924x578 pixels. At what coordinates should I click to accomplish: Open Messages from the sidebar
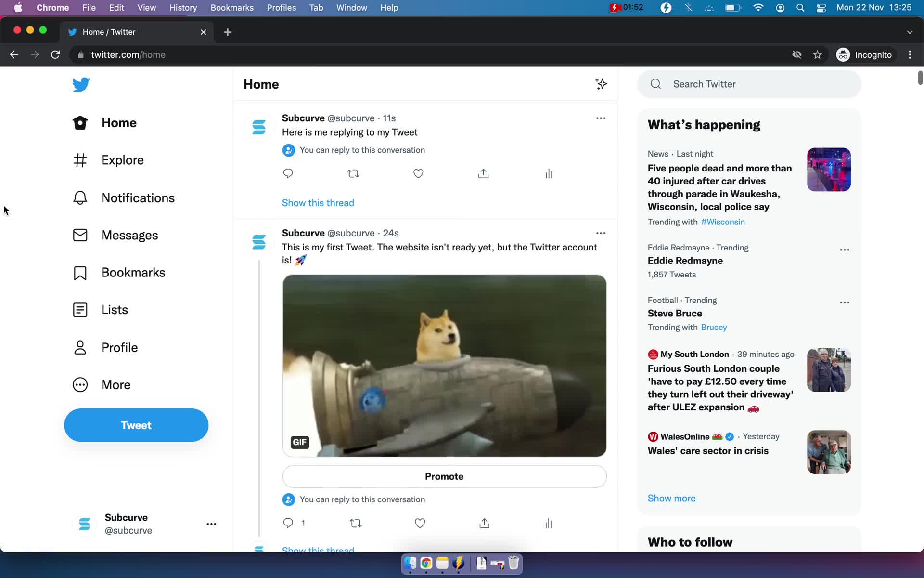[115, 235]
